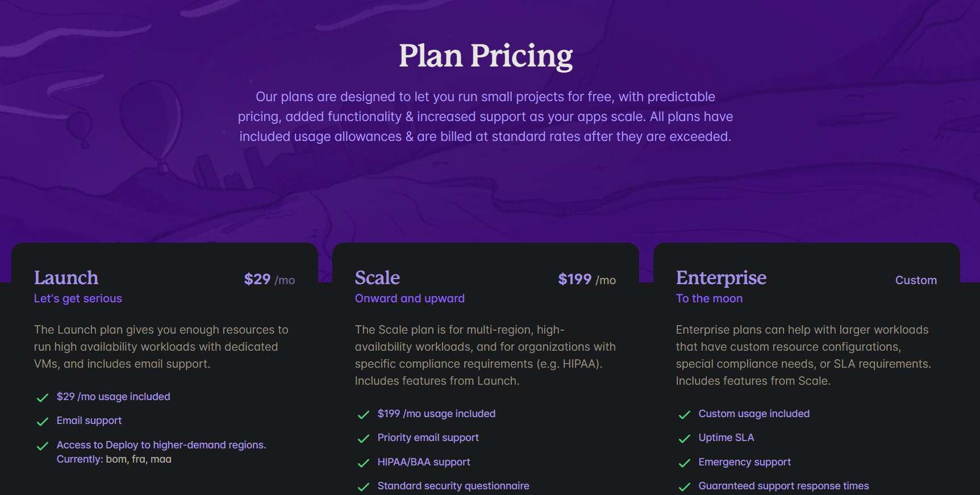The image size is (980, 495).
Task: Click the $29 /mo Launch price
Action: tap(269, 280)
